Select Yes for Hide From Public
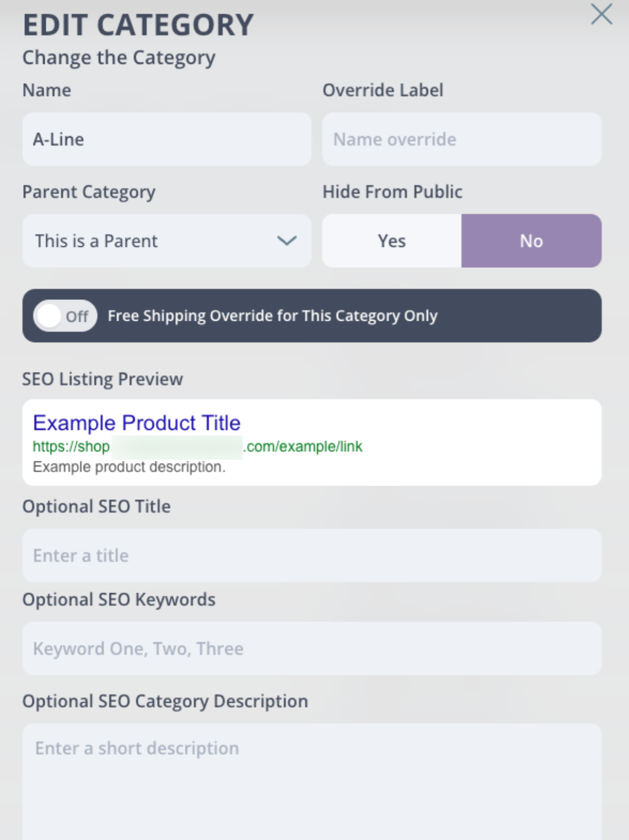The height and width of the screenshot is (840, 629). tap(392, 241)
